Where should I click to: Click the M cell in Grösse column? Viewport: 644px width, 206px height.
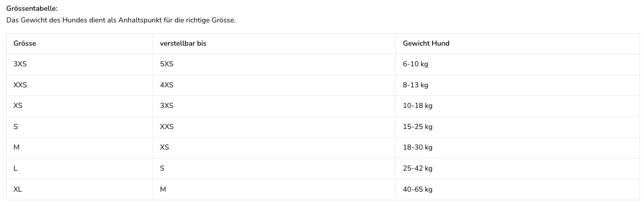coord(80,147)
